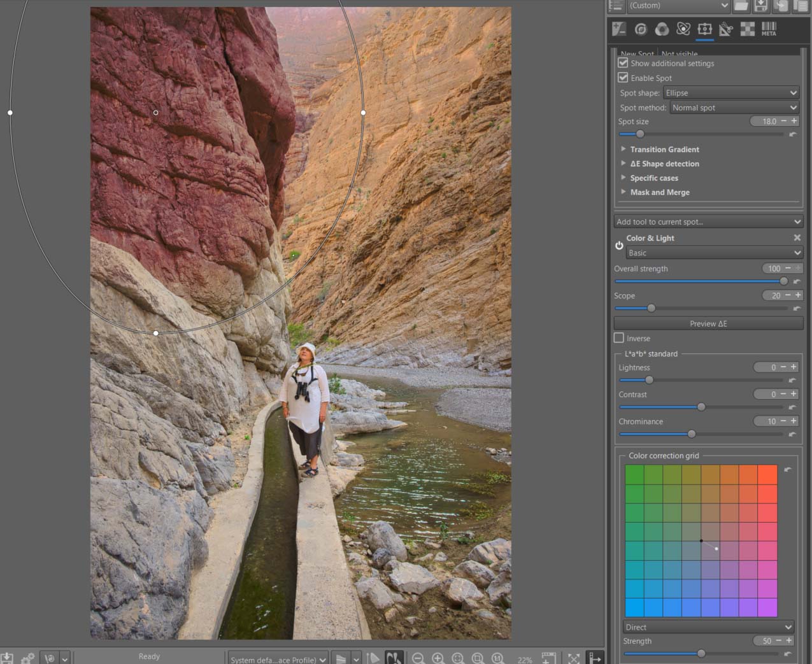The image size is (812, 664).
Task: Uncheck Show additional settings
Action: tap(623, 63)
